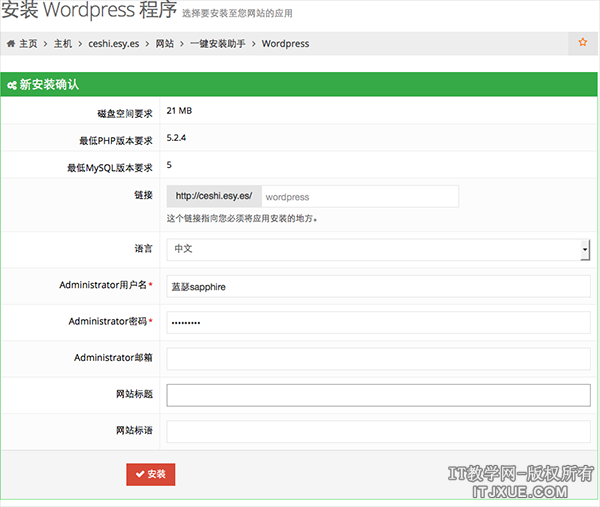This screenshot has width=600, height=507.
Task: Select the 5.2.4 PHP version value
Action: point(176,138)
